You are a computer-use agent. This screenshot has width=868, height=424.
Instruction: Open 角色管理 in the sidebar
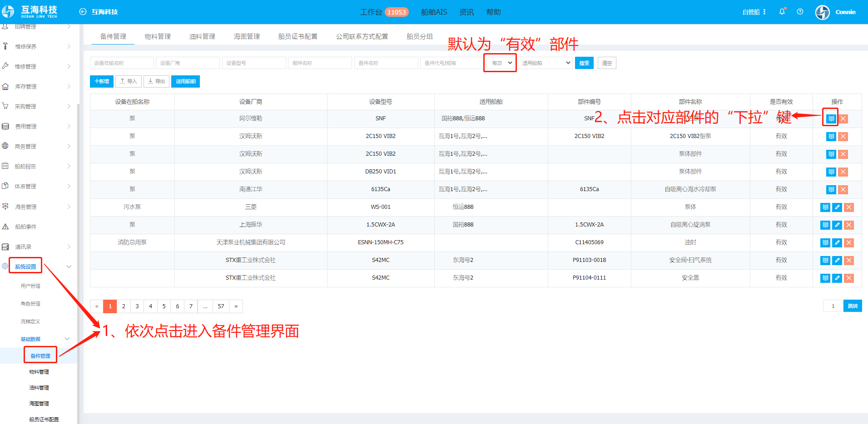30,304
